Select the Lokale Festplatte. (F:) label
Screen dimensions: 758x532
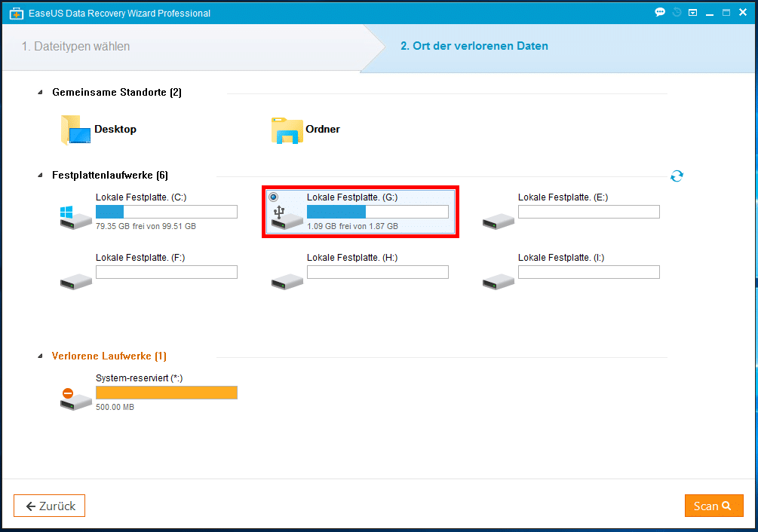pyautogui.click(x=140, y=257)
